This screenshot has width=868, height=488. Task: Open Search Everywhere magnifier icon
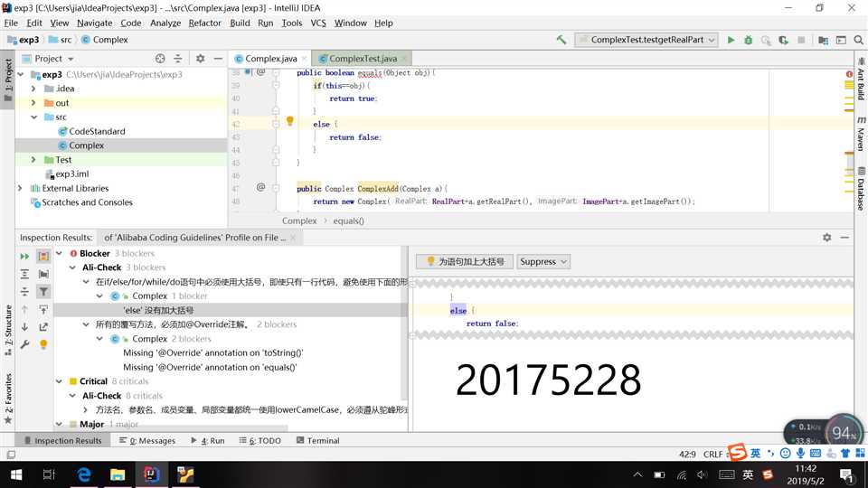[859, 40]
